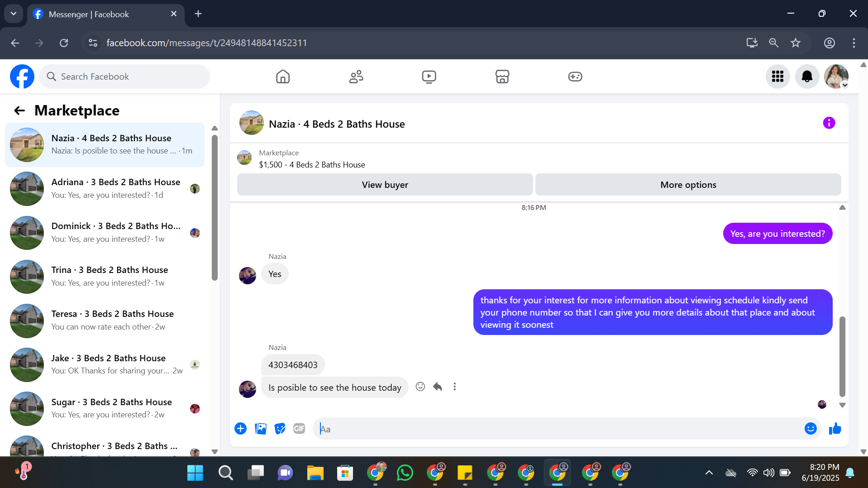Close the Messenger | Facebook tab
The width and height of the screenshot is (868, 488).
pos(174,14)
